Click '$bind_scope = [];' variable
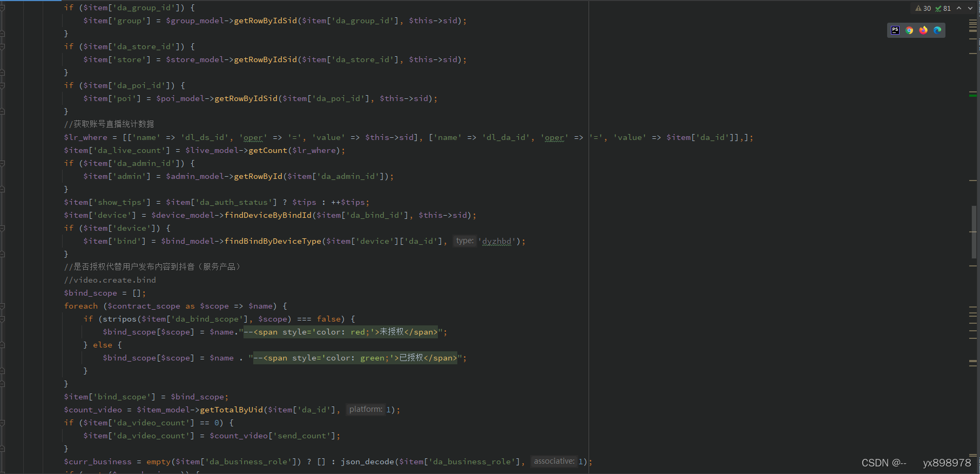 pos(90,293)
